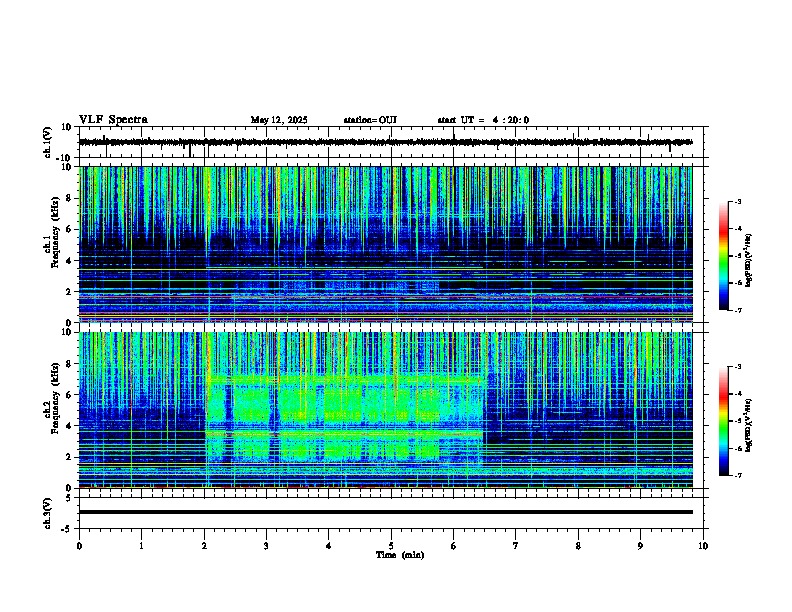Screen dimensions: 792x612
Task: Click the time-axis tick label "3"
Action: tap(266, 546)
